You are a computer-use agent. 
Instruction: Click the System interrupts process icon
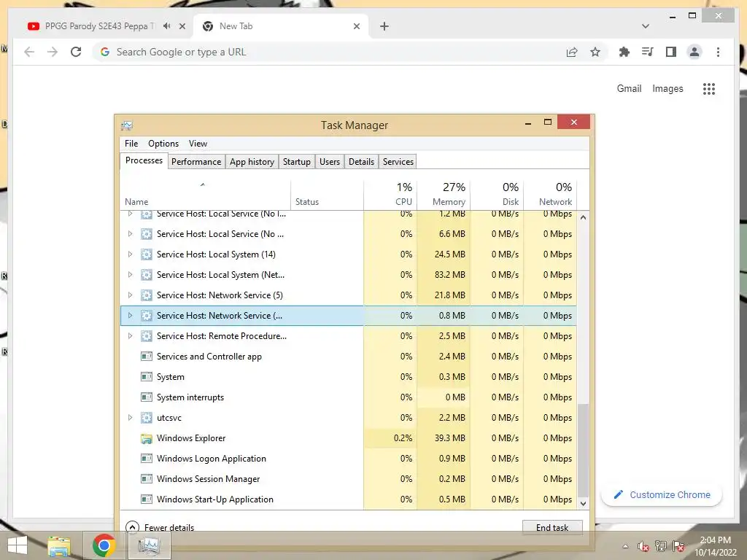coord(147,397)
